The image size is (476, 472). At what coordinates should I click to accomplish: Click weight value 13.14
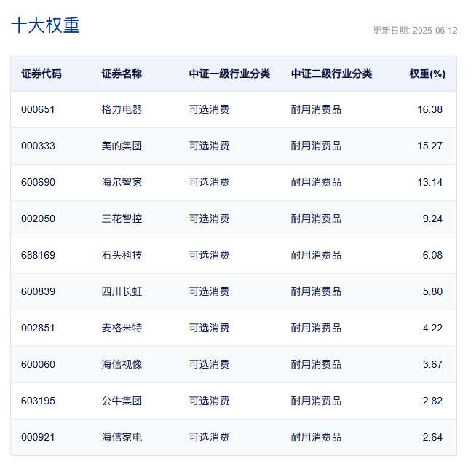[x=430, y=182]
